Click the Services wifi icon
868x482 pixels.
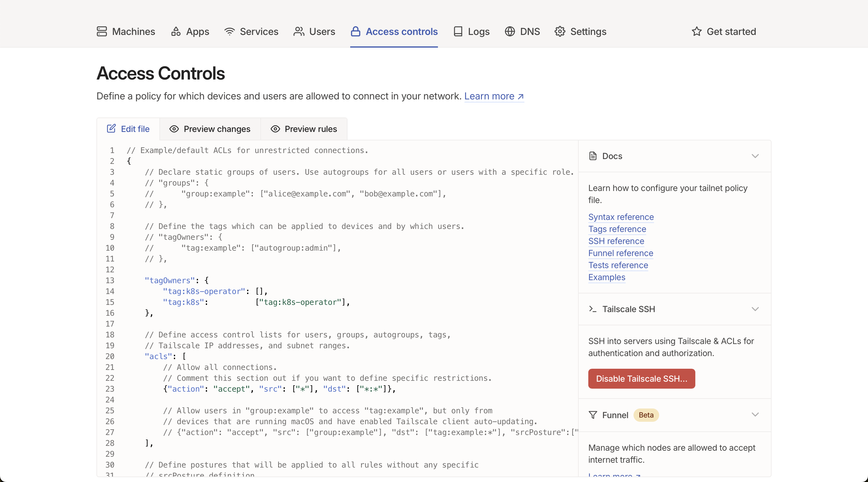tap(229, 31)
